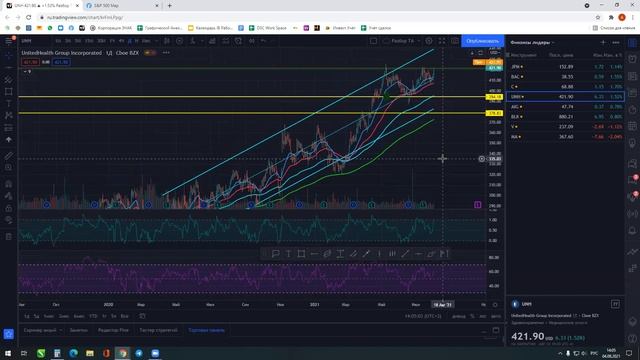
Task: Expand the timeframe interval dropdown
Action: click(x=156, y=41)
